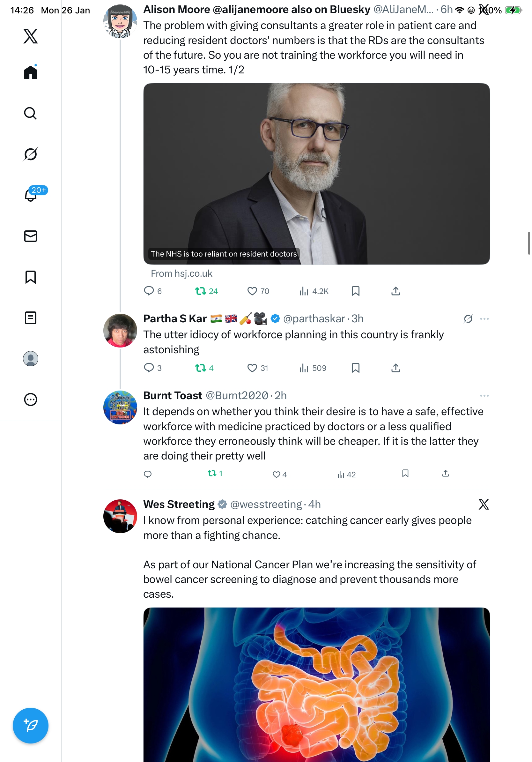This screenshot has width=532, height=762.
Task: Toggle repost on Partha S Kar's post
Action: (200, 368)
